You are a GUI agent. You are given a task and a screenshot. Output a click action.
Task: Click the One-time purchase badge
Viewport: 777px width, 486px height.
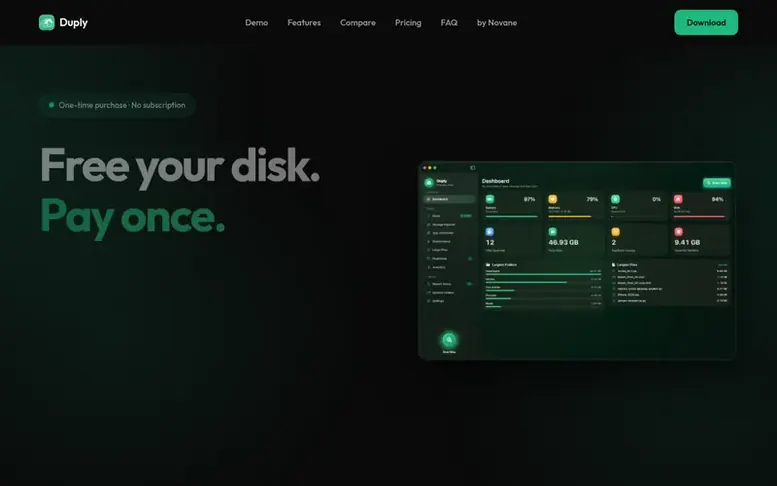pyautogui.click(x=117, y=105)
